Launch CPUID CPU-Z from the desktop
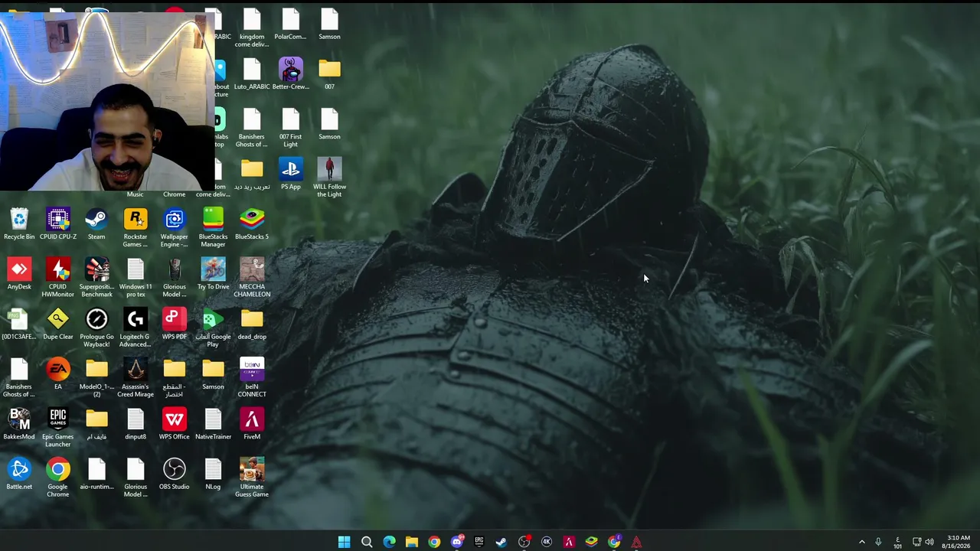Viewport: 980px width, 551px height. tap(58, 223)
